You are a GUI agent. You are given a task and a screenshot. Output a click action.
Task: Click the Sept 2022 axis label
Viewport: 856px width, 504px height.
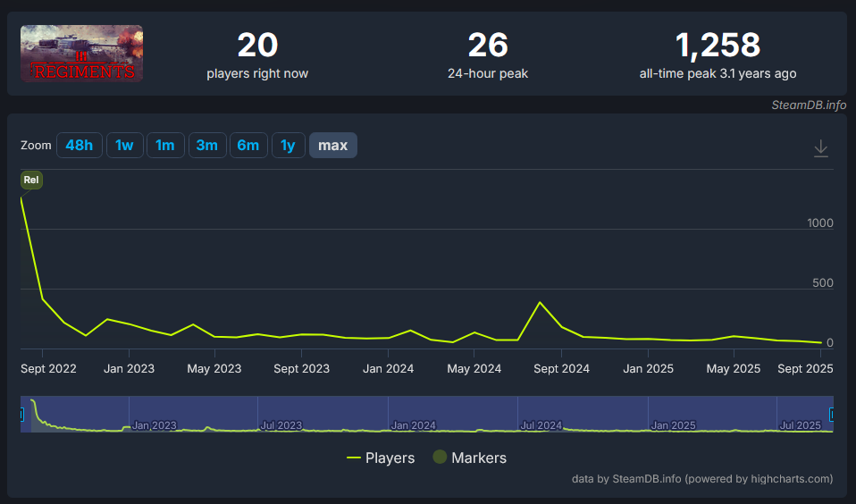(48, 368)
